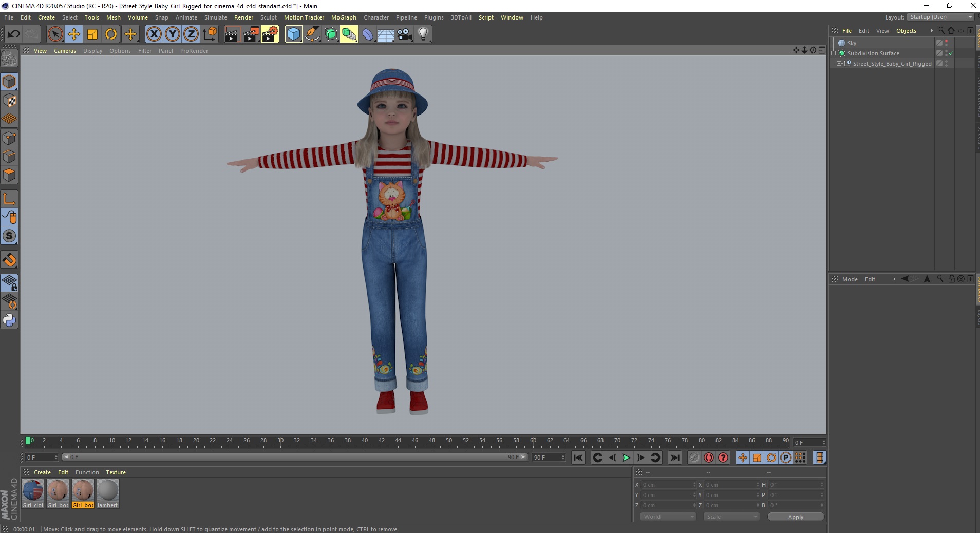This screenshot has width=980, height=533.
Task: Open material manager Function menu
Action: point(87,472)
